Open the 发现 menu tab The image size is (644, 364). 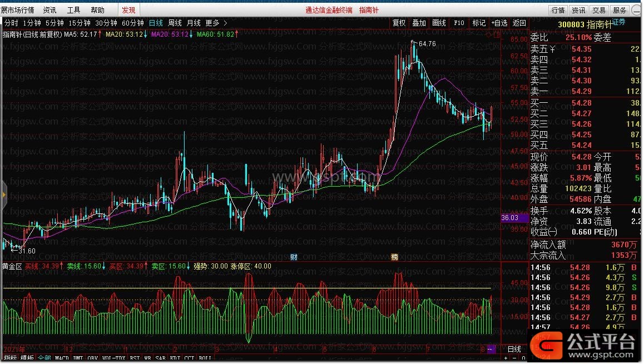click(128, 10)
